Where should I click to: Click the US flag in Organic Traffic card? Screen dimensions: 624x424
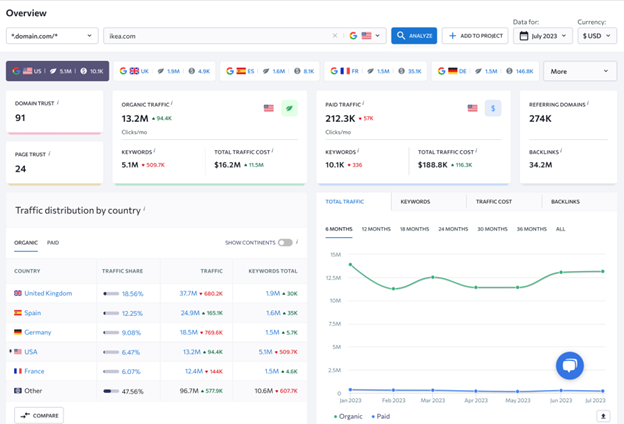pyautogui.click(x=269, y=108)
